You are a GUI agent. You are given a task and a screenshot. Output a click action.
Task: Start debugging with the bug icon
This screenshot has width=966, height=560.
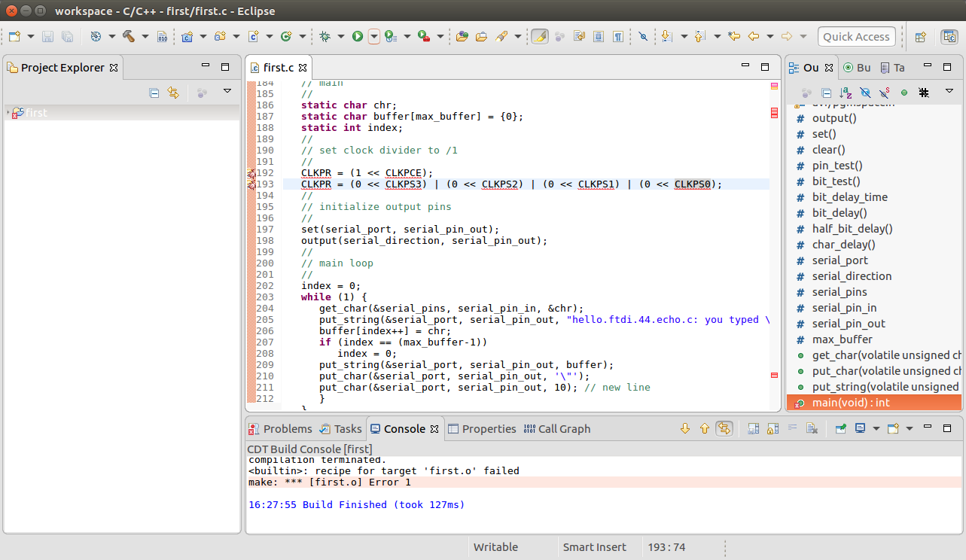(x=325, y=36)
